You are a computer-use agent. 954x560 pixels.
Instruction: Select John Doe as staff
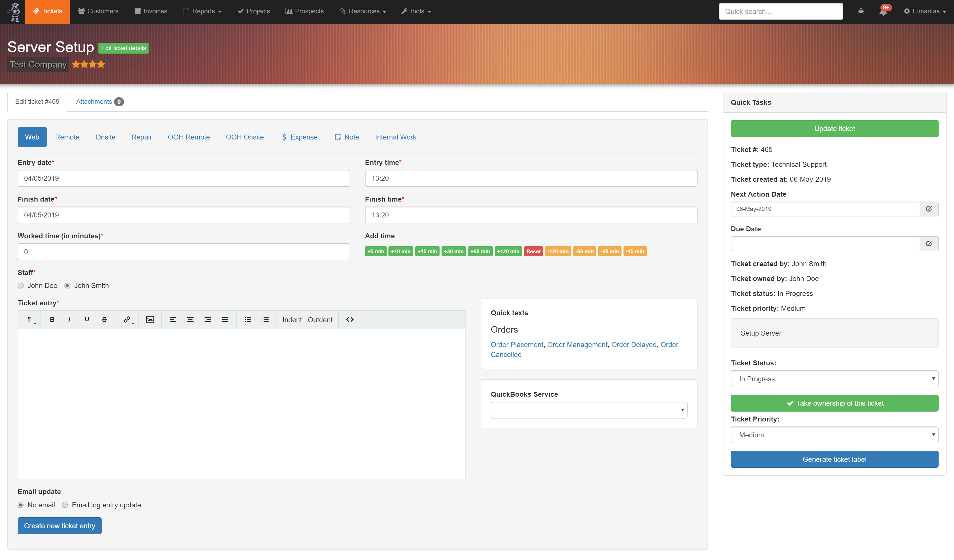coord(21,286)
